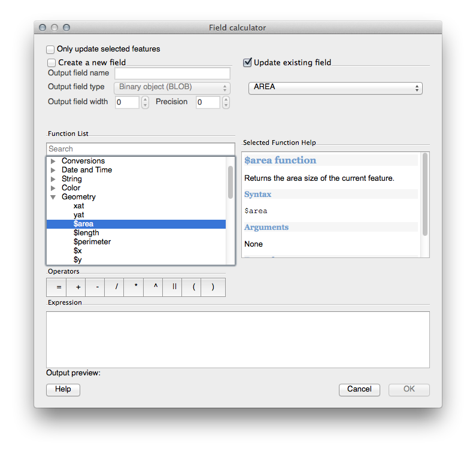Check the Create a new field box
The height and width of the screenshot is (455, 476).
(x=52, y=63)
